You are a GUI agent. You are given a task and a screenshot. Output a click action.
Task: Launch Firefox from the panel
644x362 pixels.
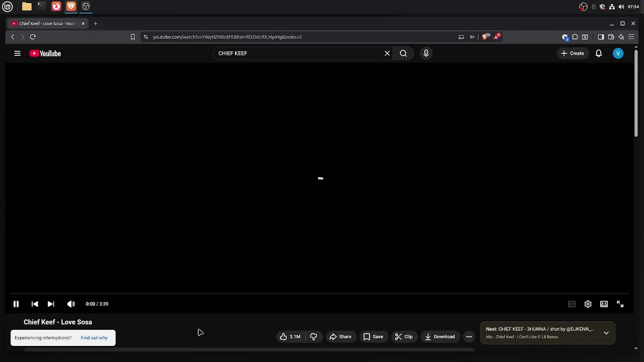point(56,7)
